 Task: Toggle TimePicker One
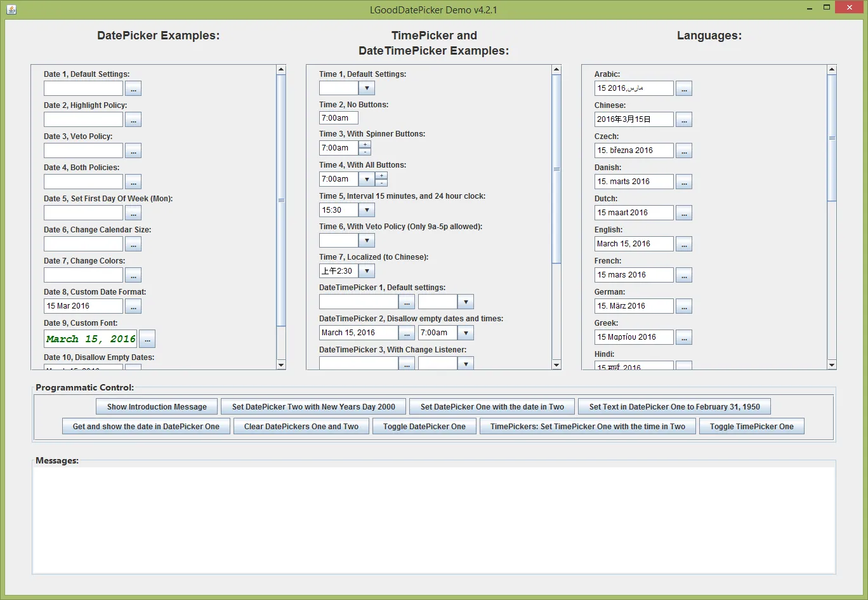[752, 427]
